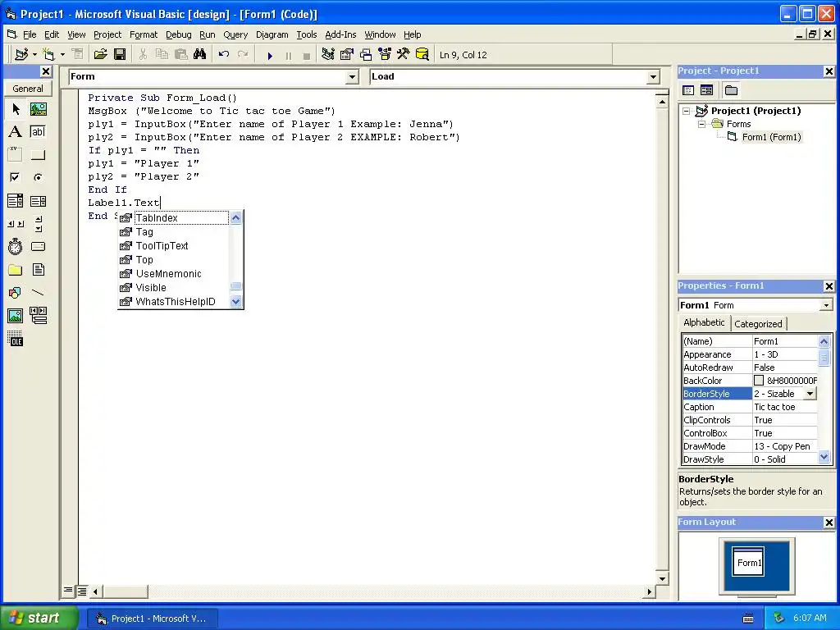Toggle Folders view in Project panel
Screen dimensions: 840x630
point(731,90)
